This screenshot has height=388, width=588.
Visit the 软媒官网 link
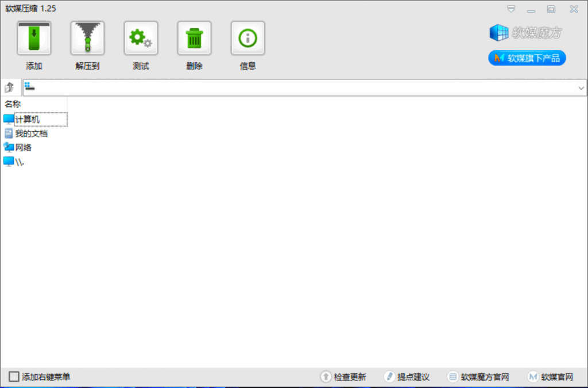(550, 377)
